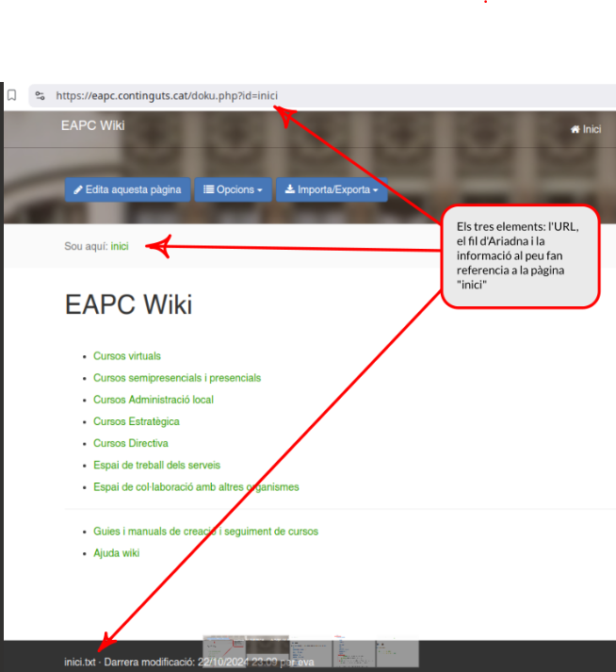Expand the Importa/Exporta dropdown caret
616x672 pixels.
click(375, 190)
